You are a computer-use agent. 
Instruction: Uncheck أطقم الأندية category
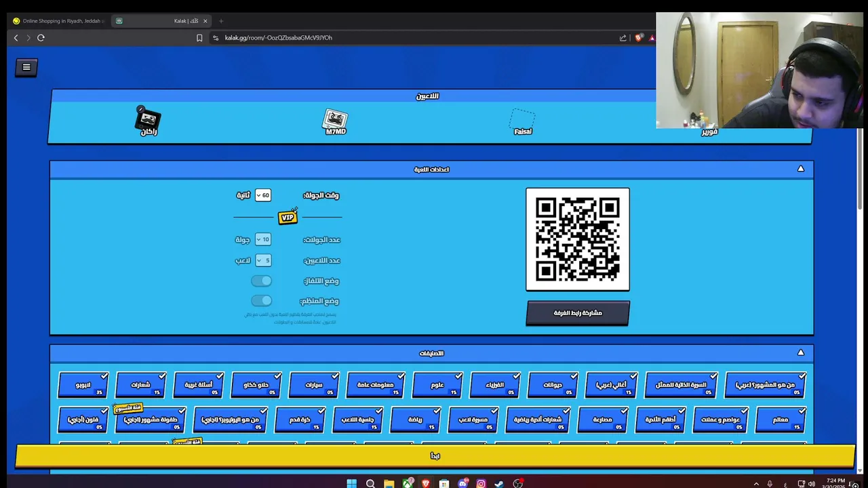point(660,420)
